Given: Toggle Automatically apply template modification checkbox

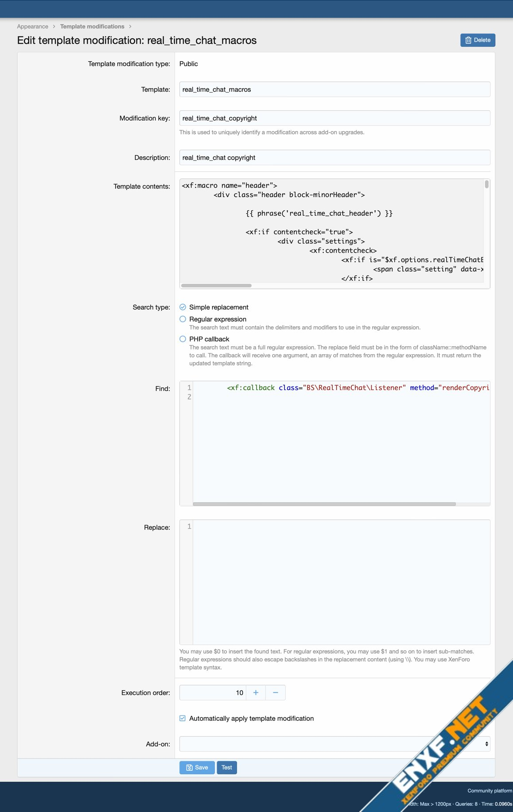Looking at the screenshot, I should (183, 718).
